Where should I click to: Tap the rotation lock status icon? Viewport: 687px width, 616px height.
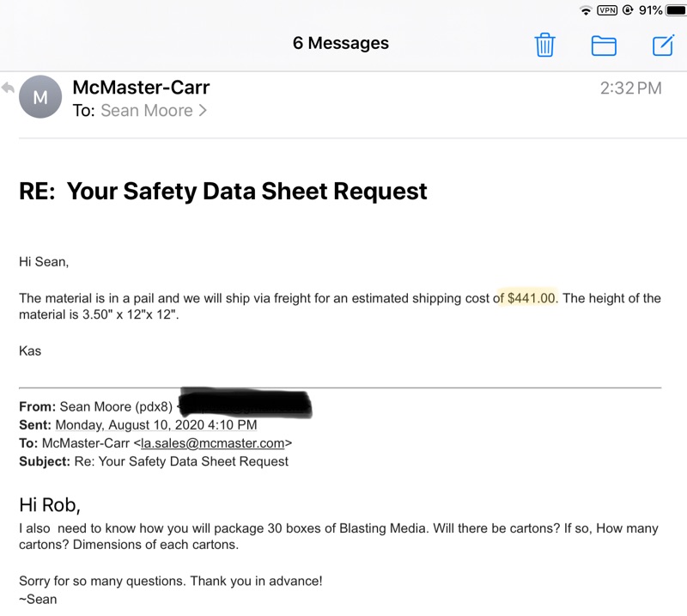[x=628, y=10]
